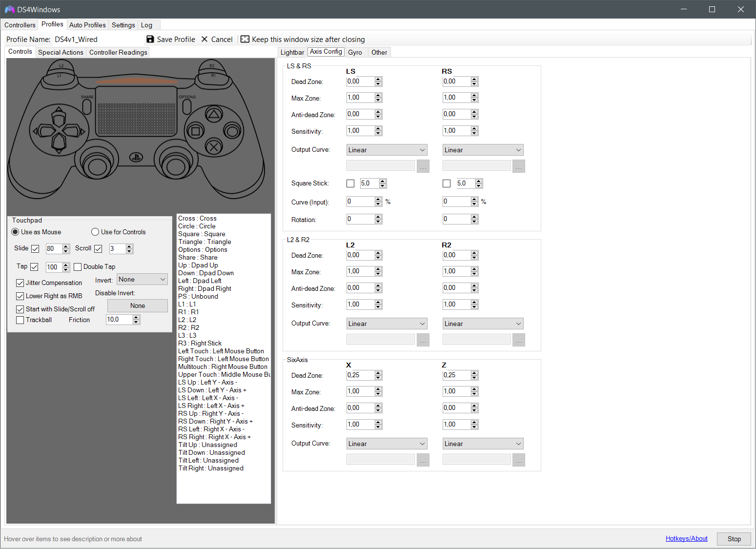
Task: Toggle Jitter Compensation checkbox
Action: 20,283
